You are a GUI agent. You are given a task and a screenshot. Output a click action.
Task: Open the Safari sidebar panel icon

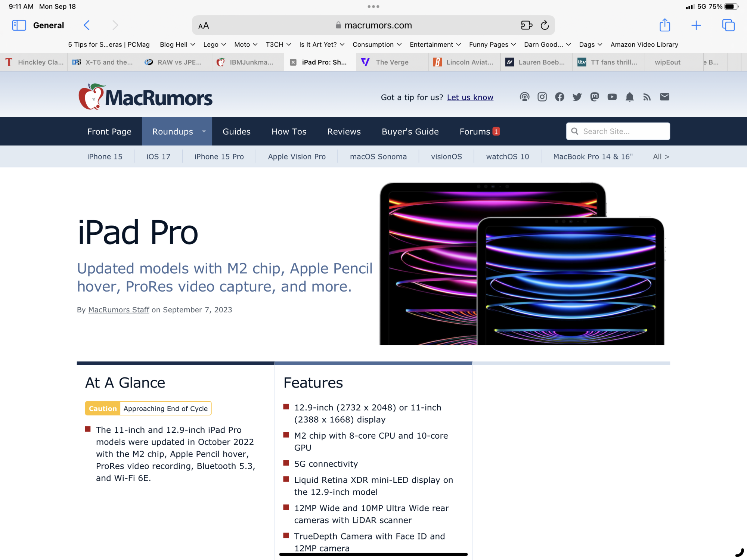tap(19, 25)
